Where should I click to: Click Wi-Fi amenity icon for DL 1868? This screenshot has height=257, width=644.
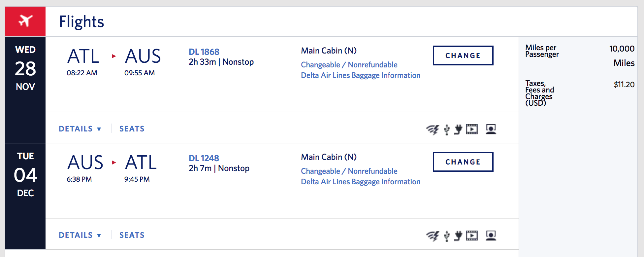coord(433,129)
